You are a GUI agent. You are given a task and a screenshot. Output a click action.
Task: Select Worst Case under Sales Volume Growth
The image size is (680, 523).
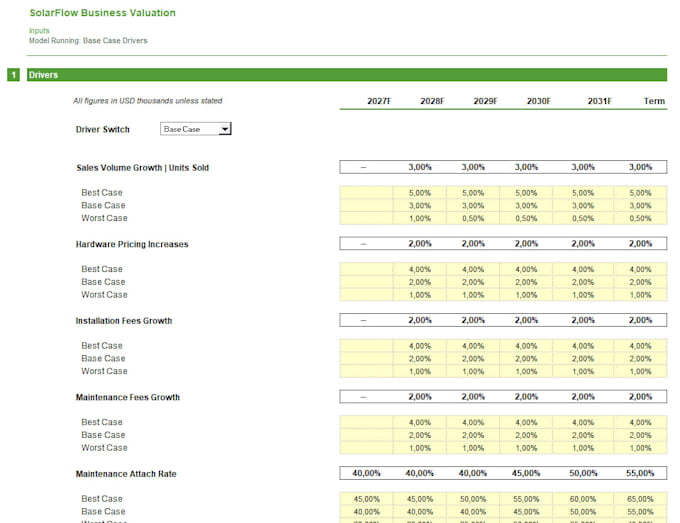(104, 218)
